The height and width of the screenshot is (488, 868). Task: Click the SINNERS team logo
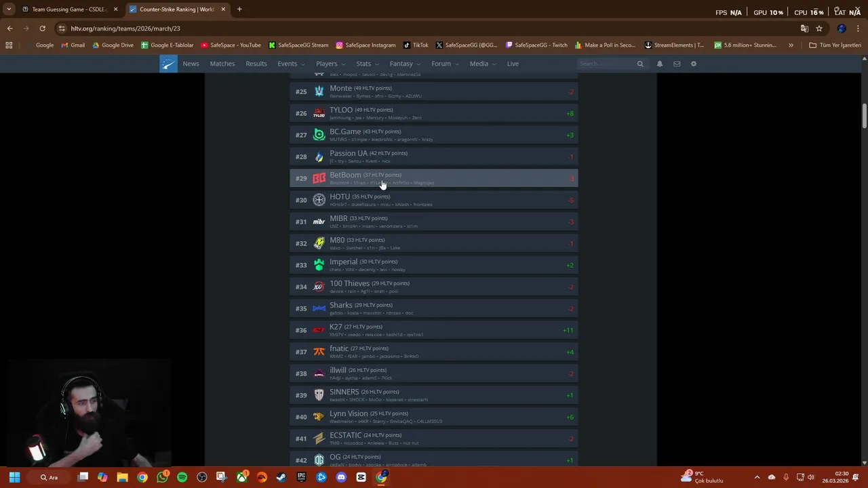click(319, 395)
